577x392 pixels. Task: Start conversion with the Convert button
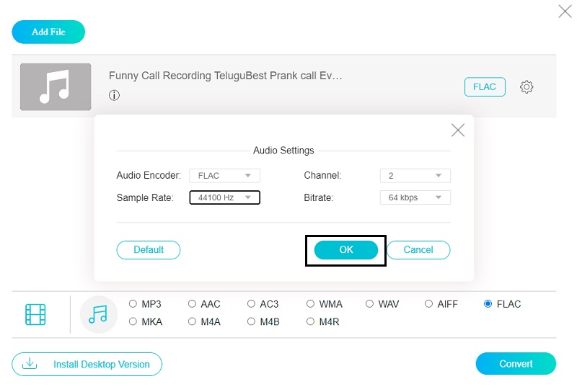[516, 364]
